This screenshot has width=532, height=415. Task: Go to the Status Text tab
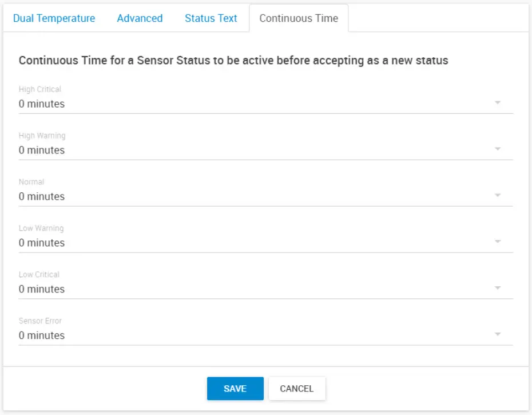[211, 18]
